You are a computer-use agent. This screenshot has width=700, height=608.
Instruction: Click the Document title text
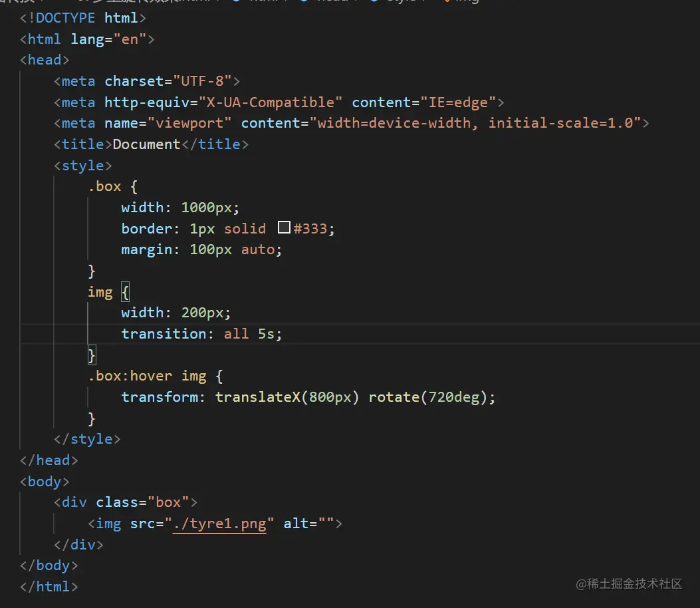146,144
